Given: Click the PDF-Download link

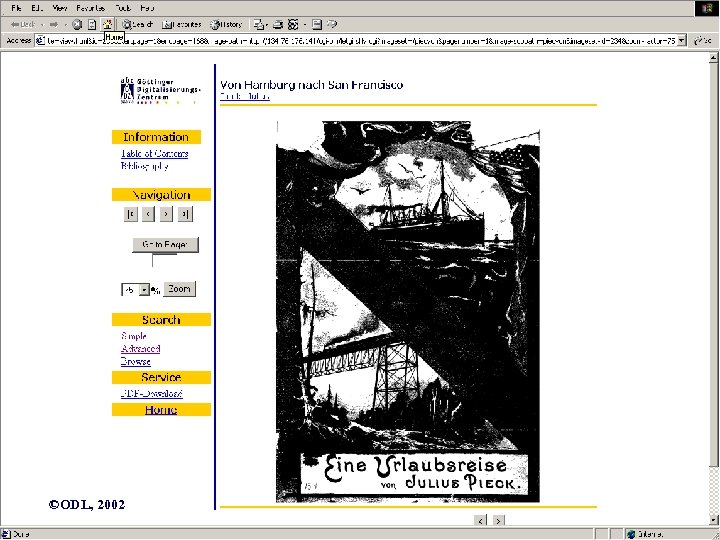Looking at the screenshot, I should pyautogui.click(x=152, y=394).
